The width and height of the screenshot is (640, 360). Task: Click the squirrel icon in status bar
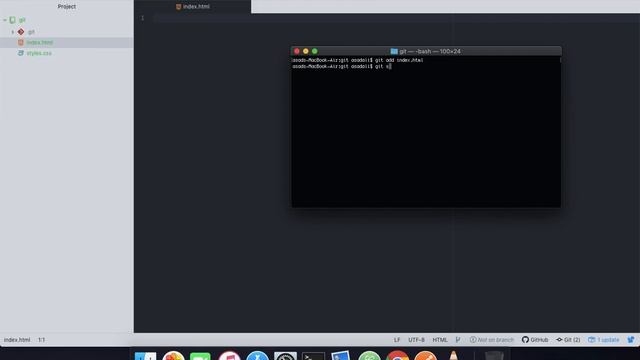631,340
